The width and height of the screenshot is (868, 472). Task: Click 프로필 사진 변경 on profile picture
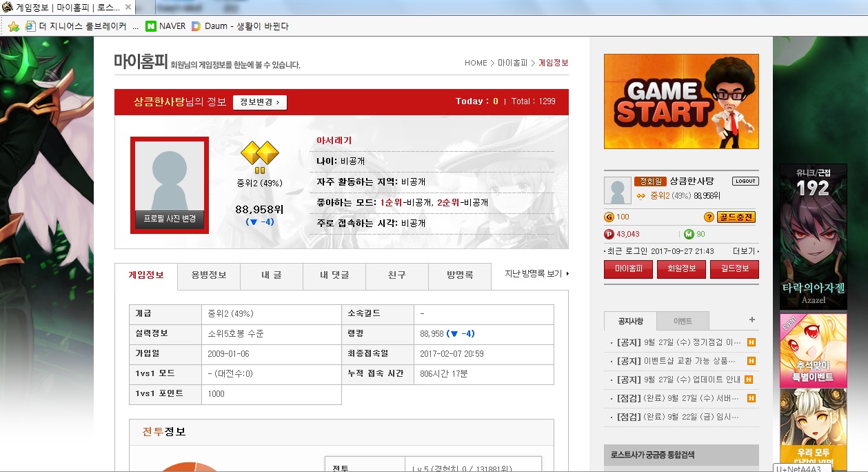point(170,219)
